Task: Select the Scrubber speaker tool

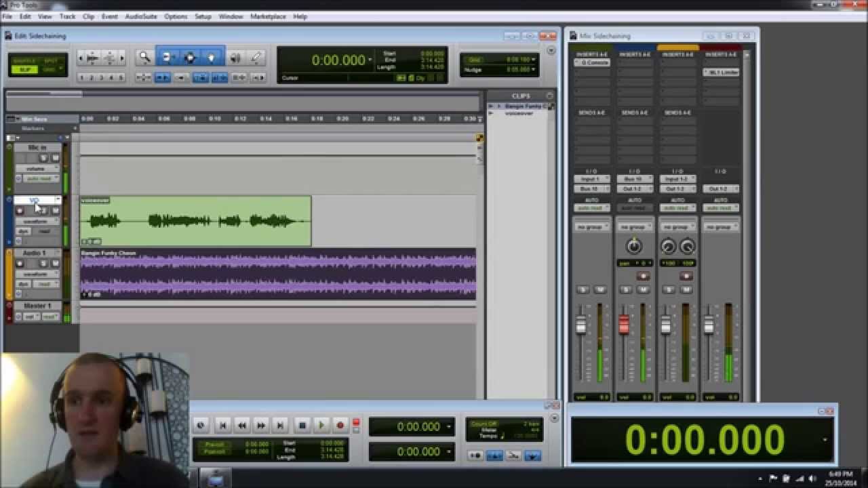Action: (x=235, y=58)
